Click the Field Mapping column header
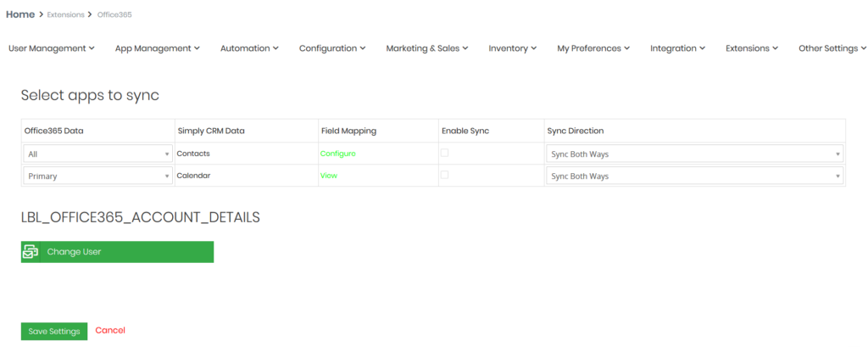The height and width of the screenshot is (347, 868). pos(348,131)
